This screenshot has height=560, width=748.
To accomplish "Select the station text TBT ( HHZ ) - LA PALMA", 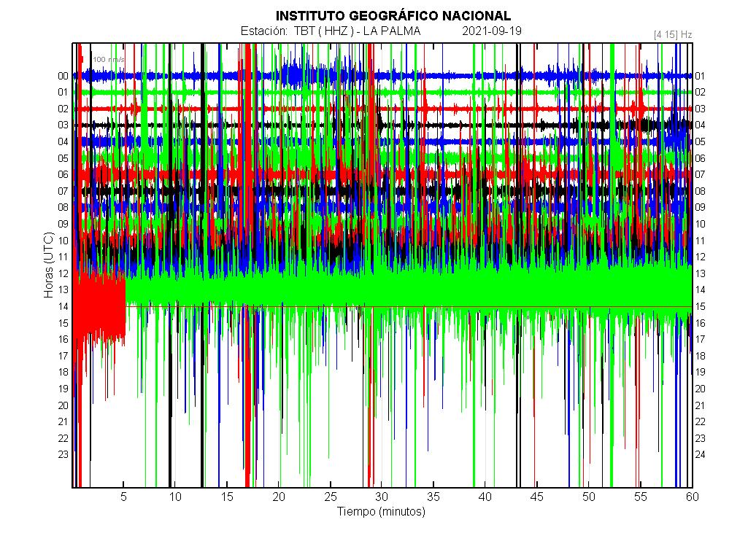I will (x=358, y=31).
